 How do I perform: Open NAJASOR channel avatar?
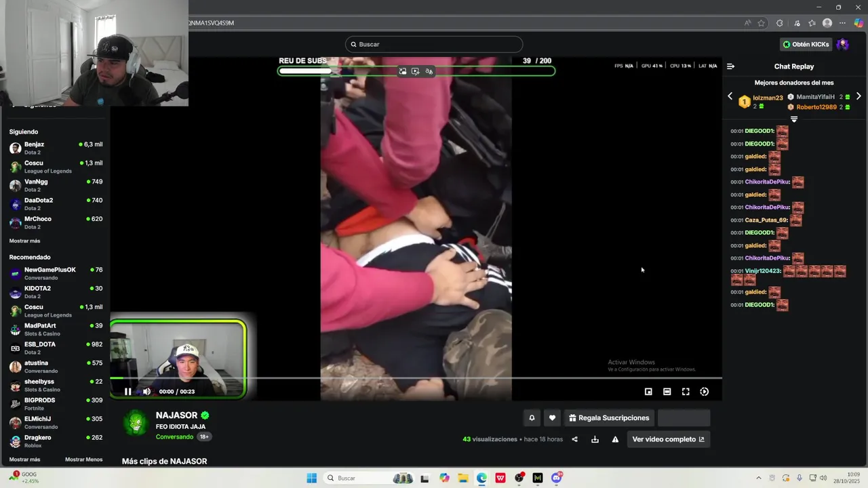tap(136, 423)
